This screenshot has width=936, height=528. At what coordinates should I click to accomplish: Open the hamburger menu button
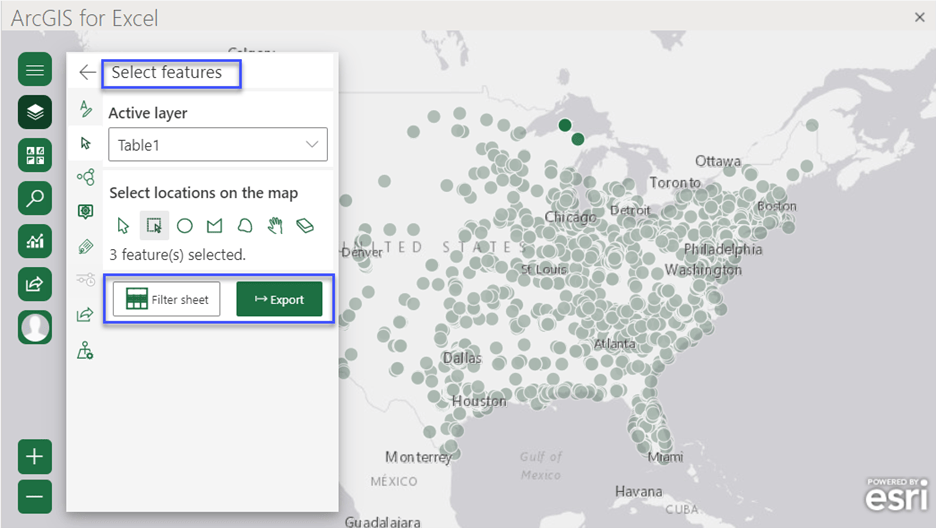[35, 69]
